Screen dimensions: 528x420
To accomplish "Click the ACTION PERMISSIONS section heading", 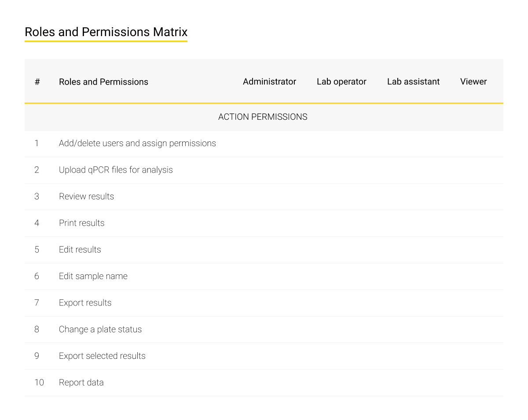I will [x=263, y=117].
